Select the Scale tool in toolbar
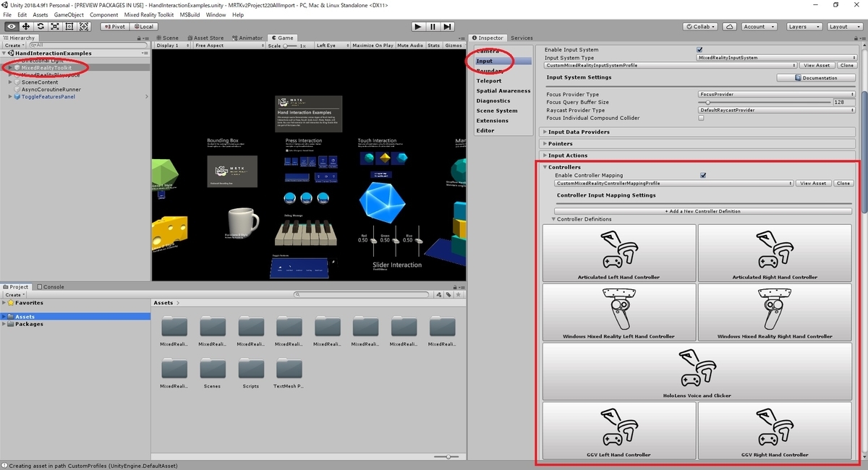This screenshot has width=868, height=470. pos(55,27)
